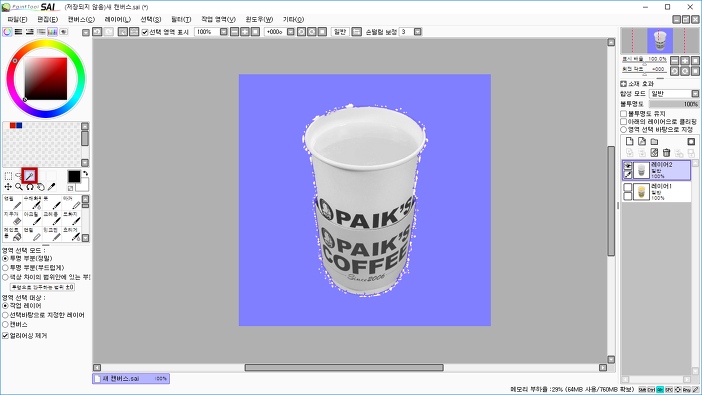Click the 일반 normal mode toolbar button

[x=340, y=32]
